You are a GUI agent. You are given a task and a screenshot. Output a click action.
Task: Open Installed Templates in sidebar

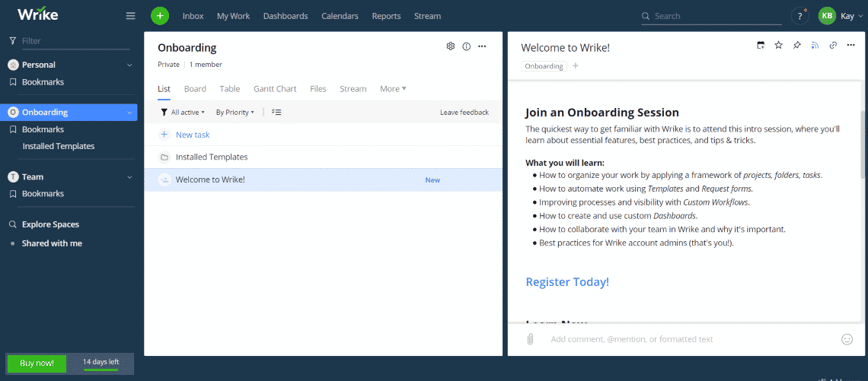59,147
